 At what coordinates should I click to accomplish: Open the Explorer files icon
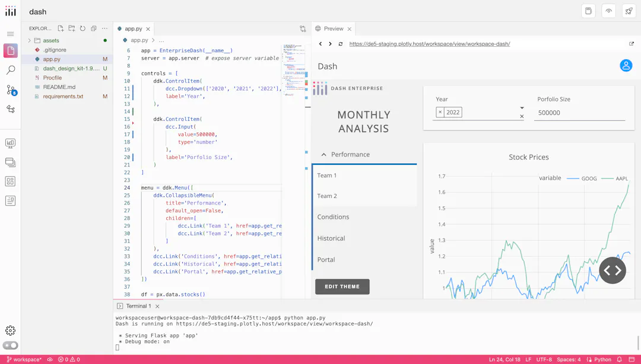tap(11, 50)
